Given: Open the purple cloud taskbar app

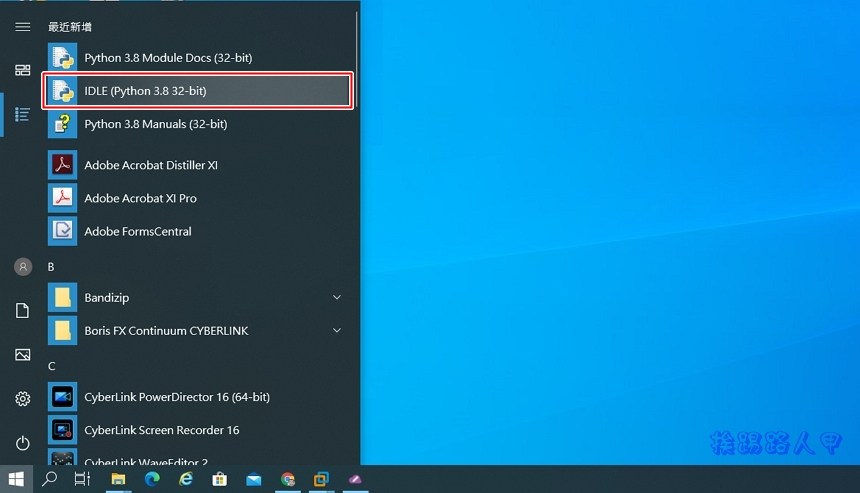Looking at the screenshot, I should 355,479.
